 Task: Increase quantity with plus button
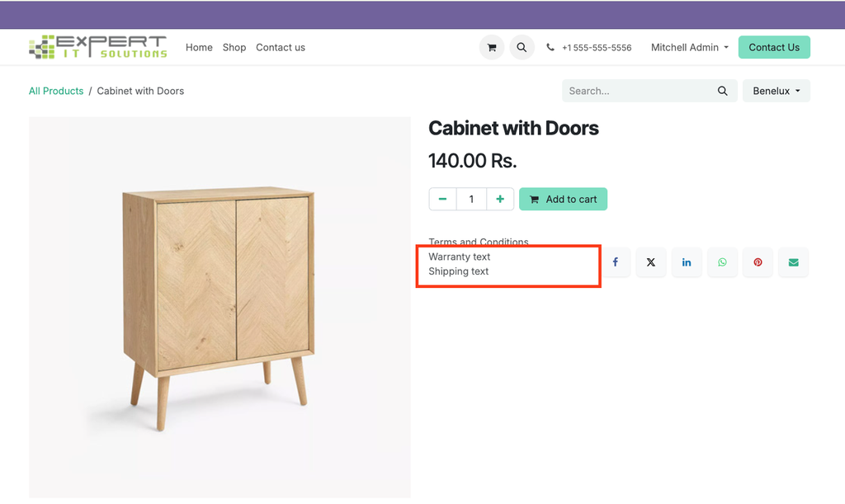pyautogui.click(x=500, y=199)
